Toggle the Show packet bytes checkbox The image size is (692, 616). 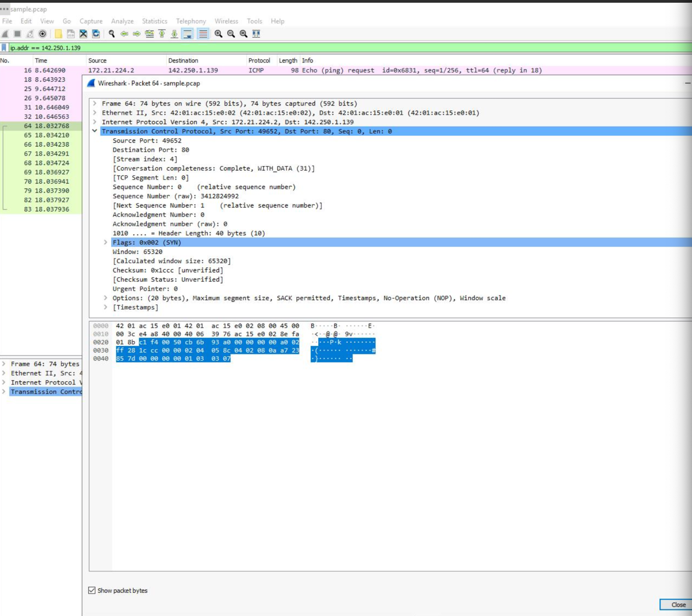click(x=92, y=590)
